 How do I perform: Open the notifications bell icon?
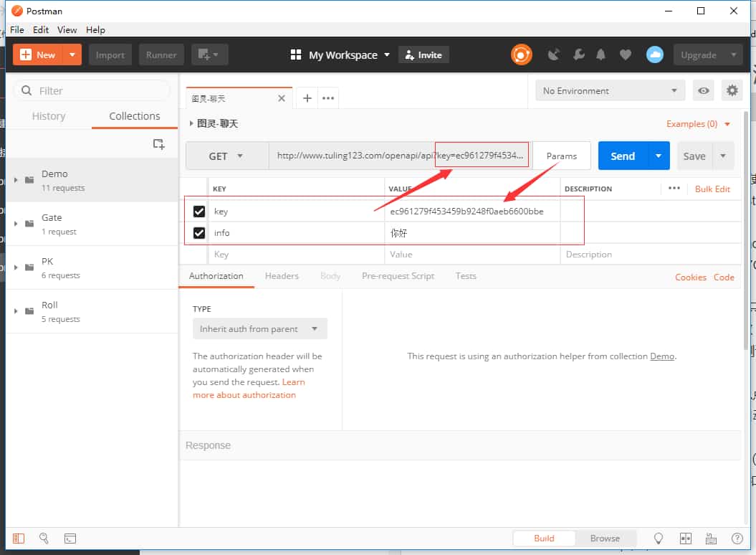[601, 54]
